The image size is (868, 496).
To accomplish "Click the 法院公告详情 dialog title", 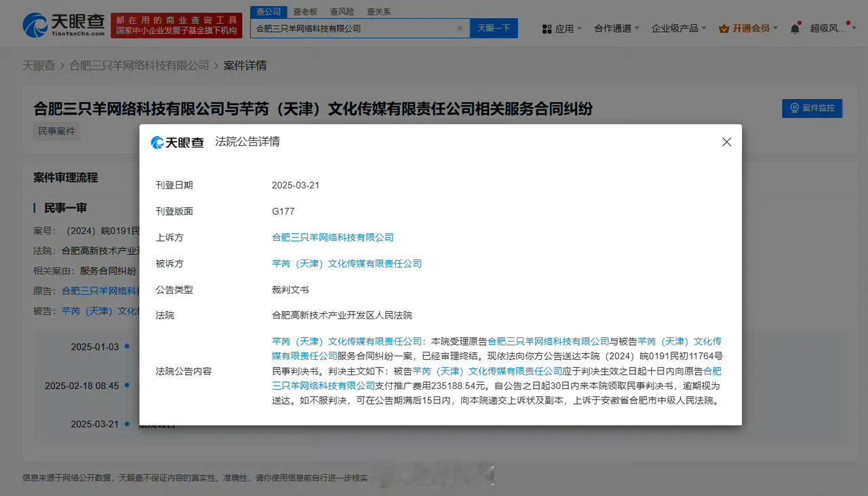I will 248,142.
